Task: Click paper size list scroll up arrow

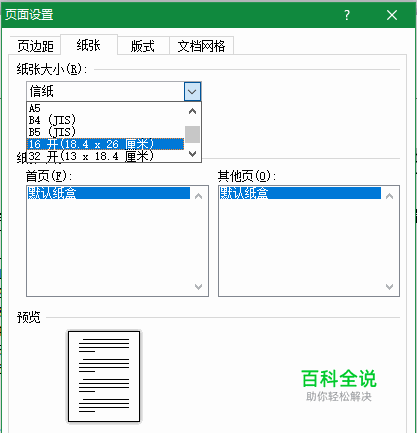Action: click(x=192, y=111)
